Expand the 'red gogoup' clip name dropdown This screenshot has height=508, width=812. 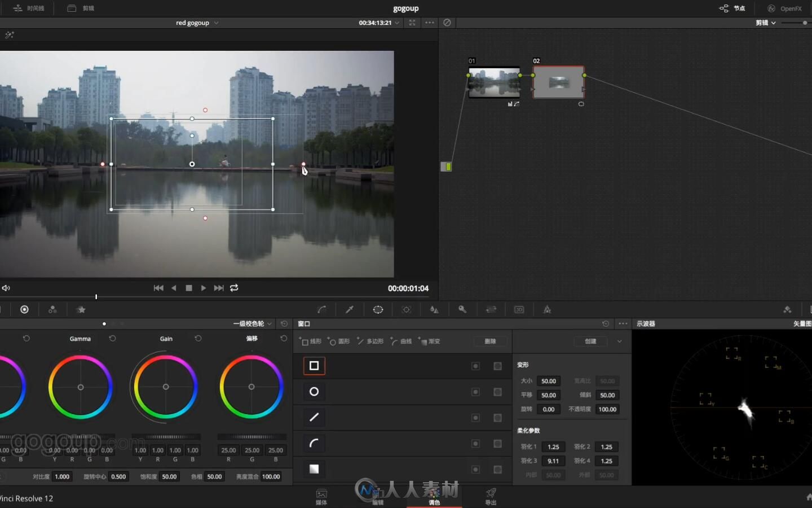216,23
